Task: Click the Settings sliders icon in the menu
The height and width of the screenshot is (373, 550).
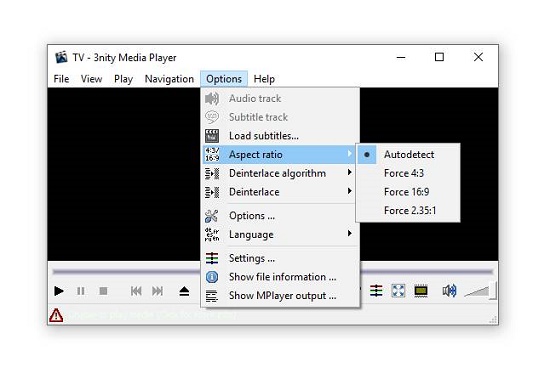Action: tap(212, 258)
